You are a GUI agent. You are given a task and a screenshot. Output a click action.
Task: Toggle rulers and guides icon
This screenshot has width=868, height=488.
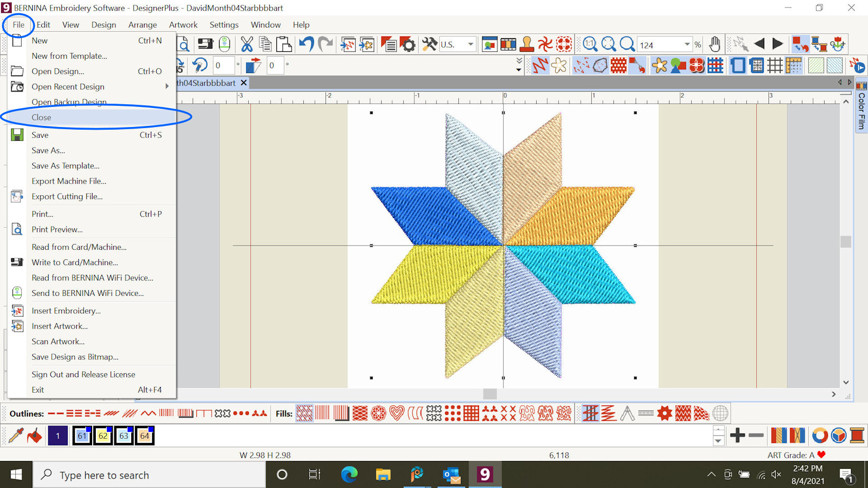pyautogui.click(x=793, y=66)
